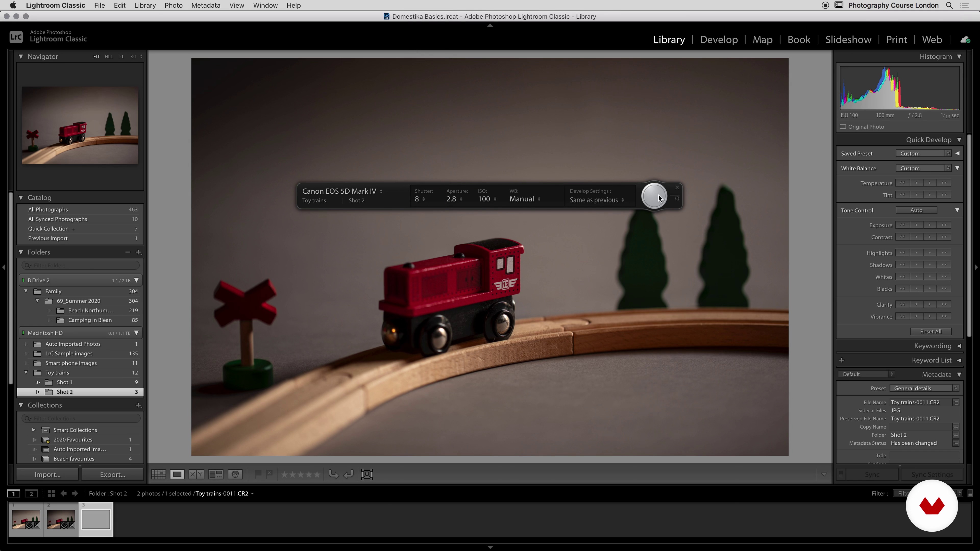Close the tethered capture bar
Viewport: 980px width, 551px height.
(x=677, y=187)
